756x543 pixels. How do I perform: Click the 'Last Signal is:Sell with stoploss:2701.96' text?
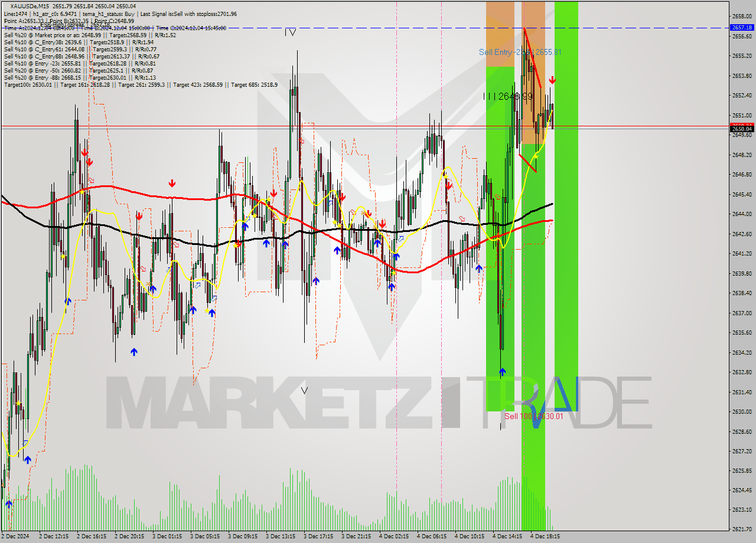coord(187,14)
